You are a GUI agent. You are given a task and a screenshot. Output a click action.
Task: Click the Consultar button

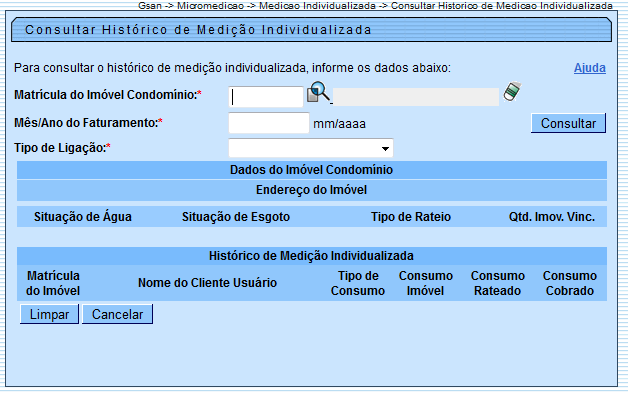568,123
